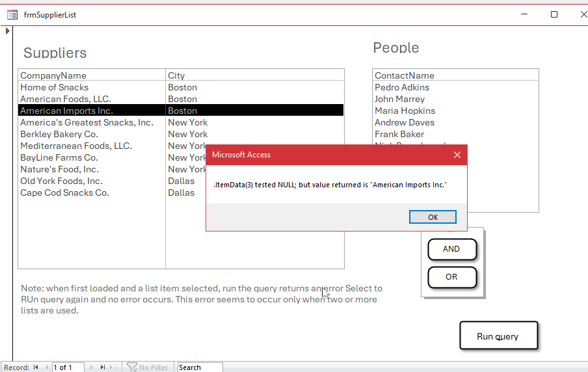This screenshot has width=588, height=372.
Task: Choose Cape Cod Snacks Co. from list
Action: coord(64,193)
